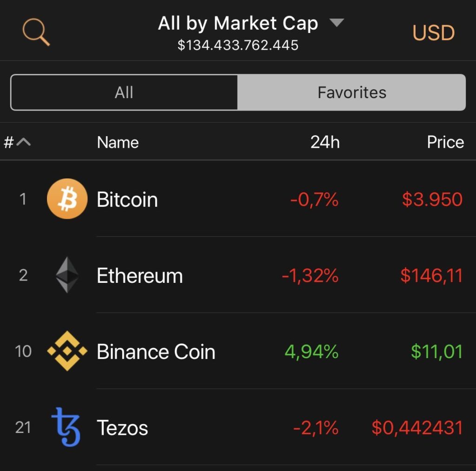This screenshot has height=471, width=476.
Task: Tap the Tezos logo icon
Action: click(x=66, y=427)
